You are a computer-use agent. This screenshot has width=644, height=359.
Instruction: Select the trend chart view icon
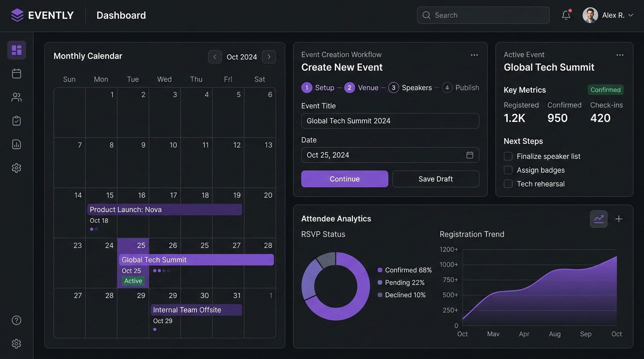coord(599,219)
